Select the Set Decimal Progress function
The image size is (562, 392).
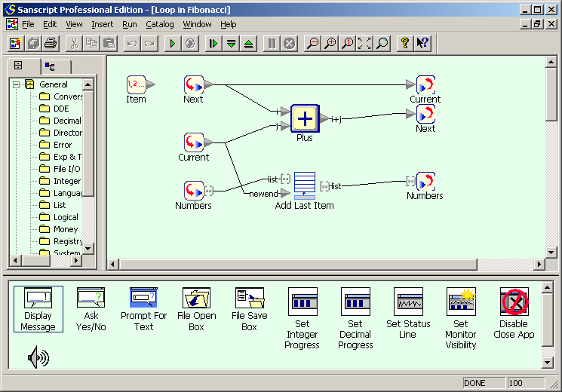tap(355, 319)
